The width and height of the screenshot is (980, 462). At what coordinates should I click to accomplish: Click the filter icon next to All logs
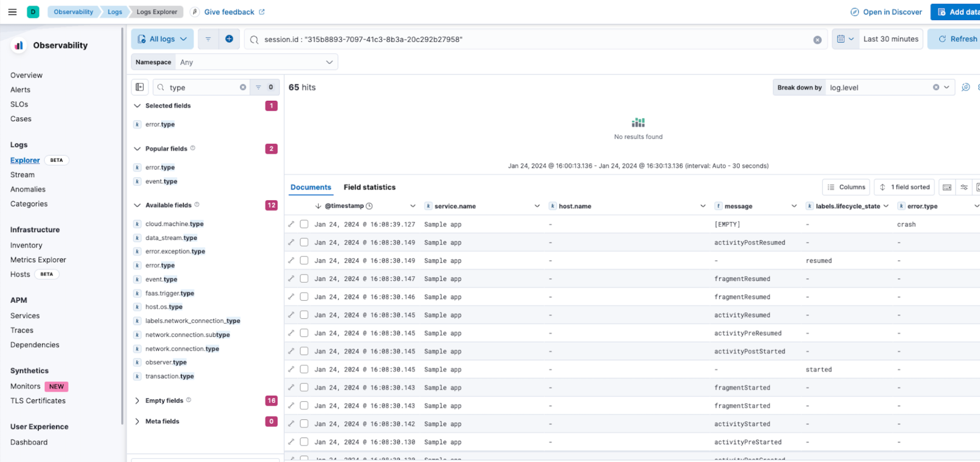click(208, 39)
